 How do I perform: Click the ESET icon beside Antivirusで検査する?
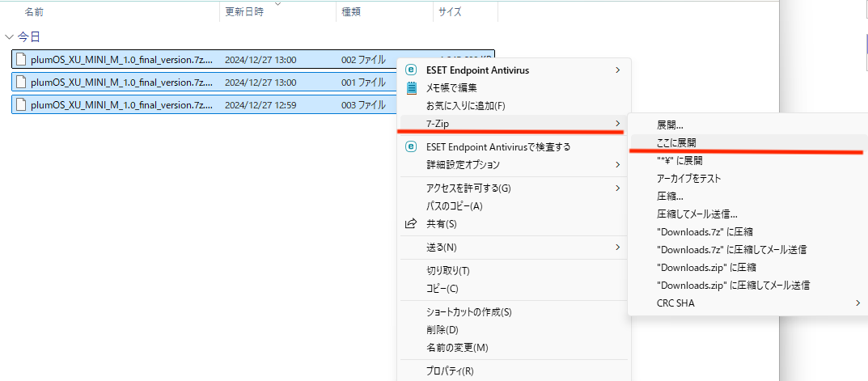(411, 146)
